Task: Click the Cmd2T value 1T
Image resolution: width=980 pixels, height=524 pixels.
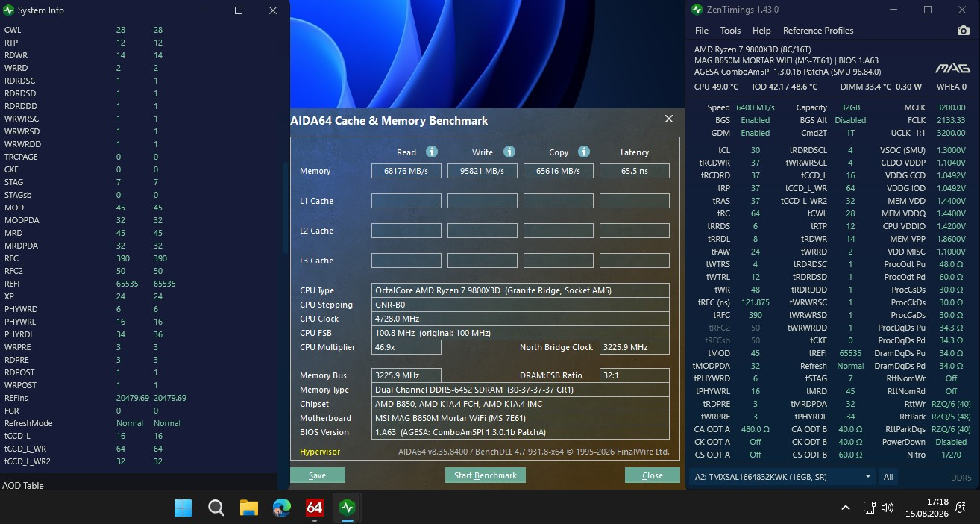Action: 850,133
